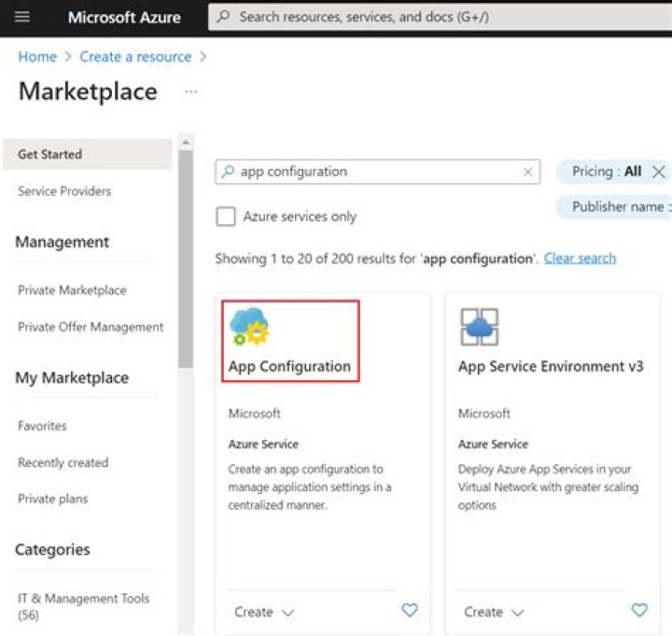Click the App Configuration service icon
Viewport: 672px width, 636px height.
[249, 327]
